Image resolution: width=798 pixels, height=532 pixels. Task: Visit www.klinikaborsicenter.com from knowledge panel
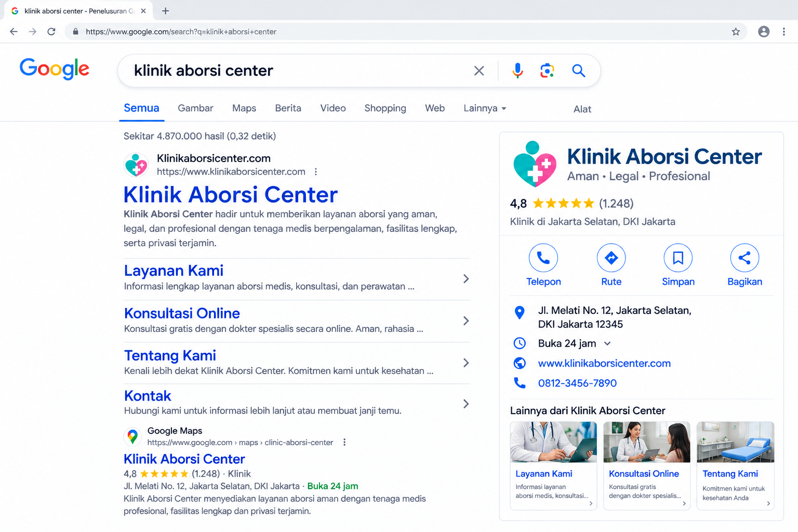coord(604,363)
